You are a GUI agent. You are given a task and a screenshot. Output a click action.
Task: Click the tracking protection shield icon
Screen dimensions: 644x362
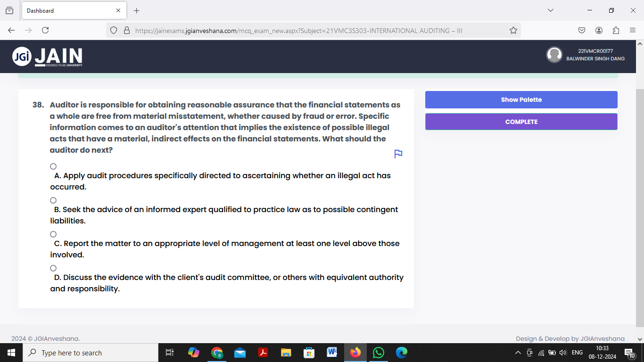114,30
